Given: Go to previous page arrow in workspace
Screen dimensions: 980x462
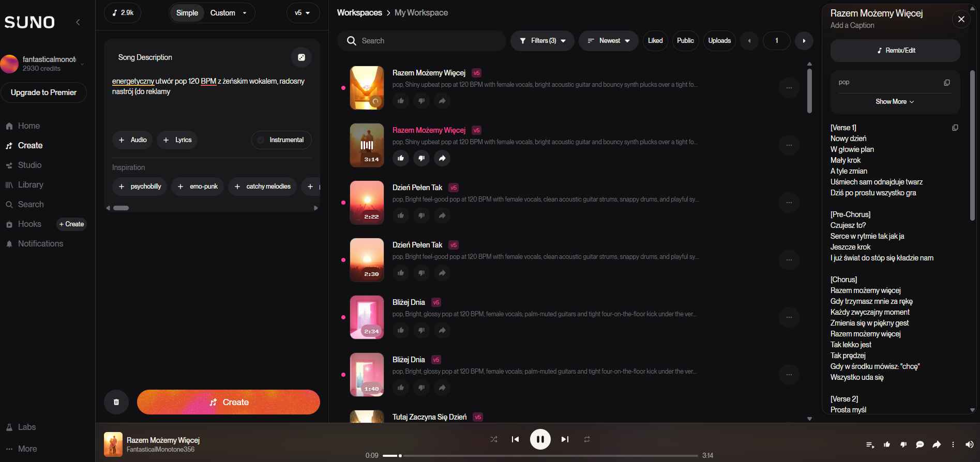Looking at the screenshot, I should tap(749, 41).
